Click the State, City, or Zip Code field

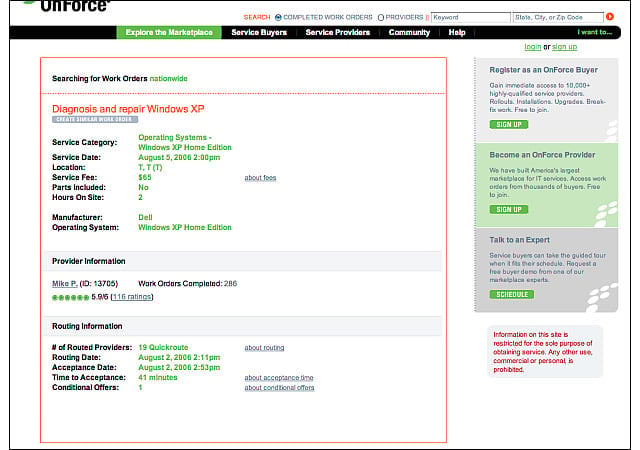pyautogui.click(x=558, y=17)
